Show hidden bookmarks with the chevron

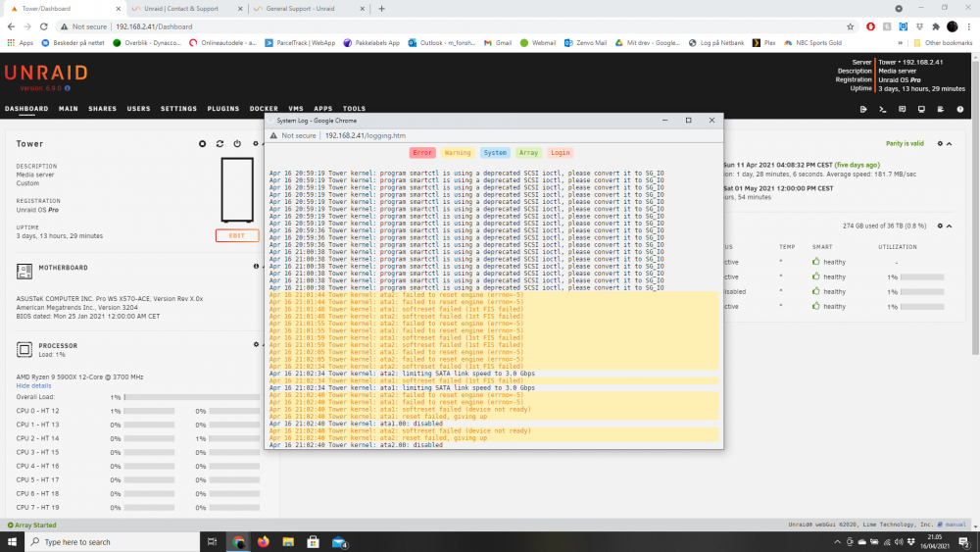pos(900,43)
